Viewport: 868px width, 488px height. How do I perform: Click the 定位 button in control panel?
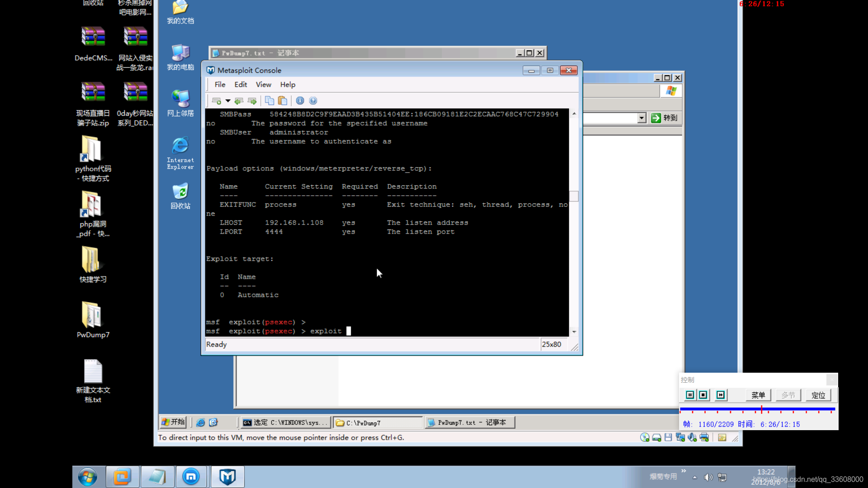click(x=818, y=395)
